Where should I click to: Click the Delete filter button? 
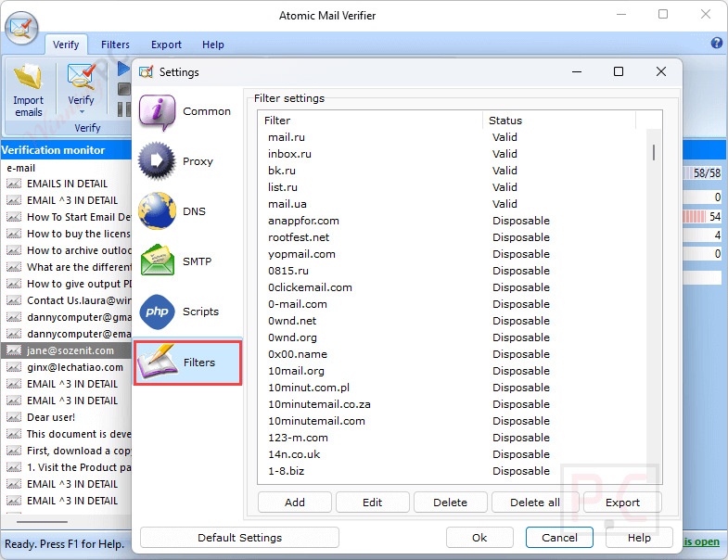click(451, 503)
